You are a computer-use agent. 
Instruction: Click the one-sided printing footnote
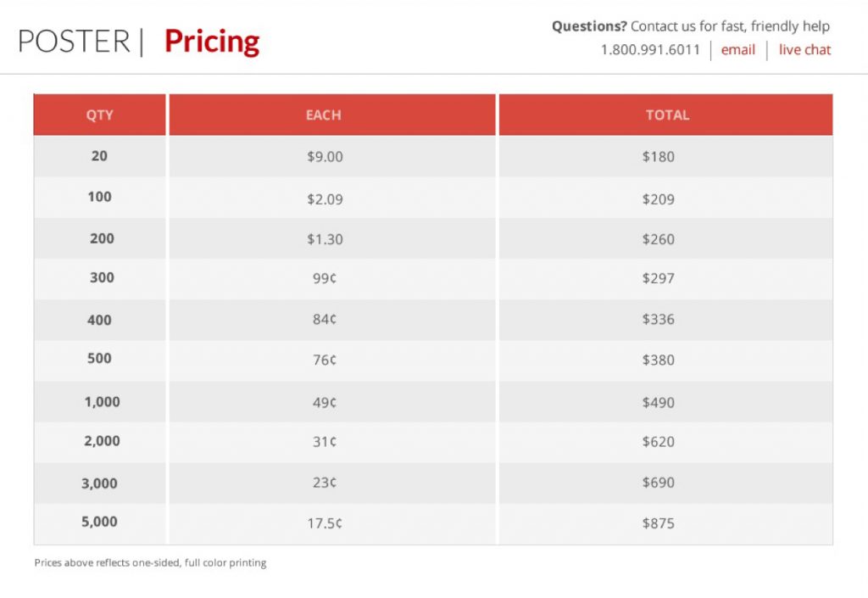pyautogui.click(x=151, y=563)
